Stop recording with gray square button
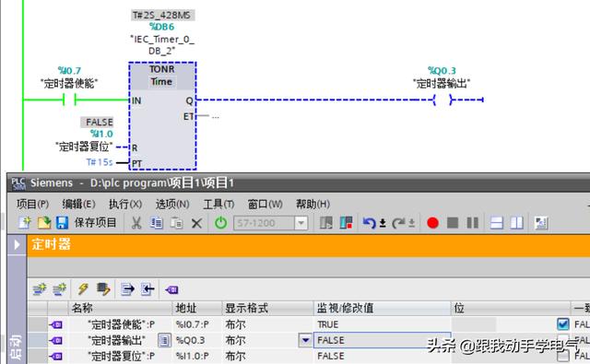This screenshot has width=590, height=364. (453, 223)
